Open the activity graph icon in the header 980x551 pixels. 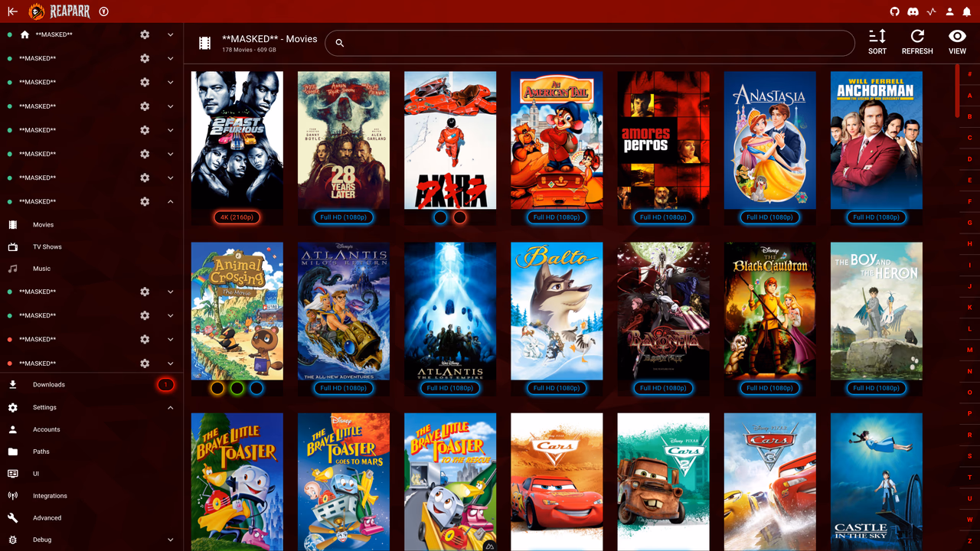[930, 11]
